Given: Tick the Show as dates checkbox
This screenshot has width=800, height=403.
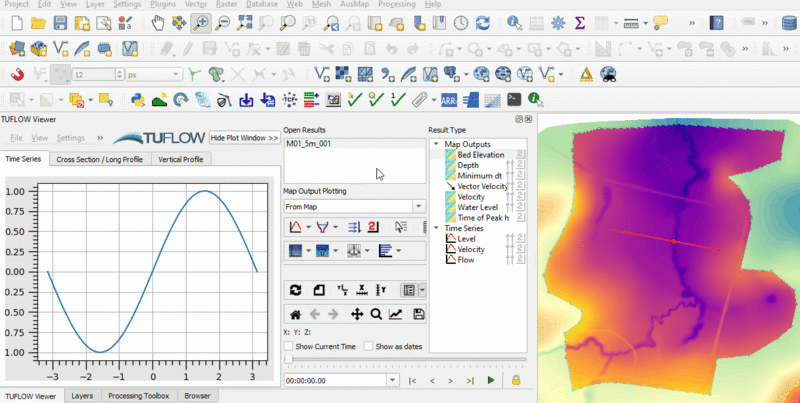Looking at the screenshot, I should coord(369,346).
